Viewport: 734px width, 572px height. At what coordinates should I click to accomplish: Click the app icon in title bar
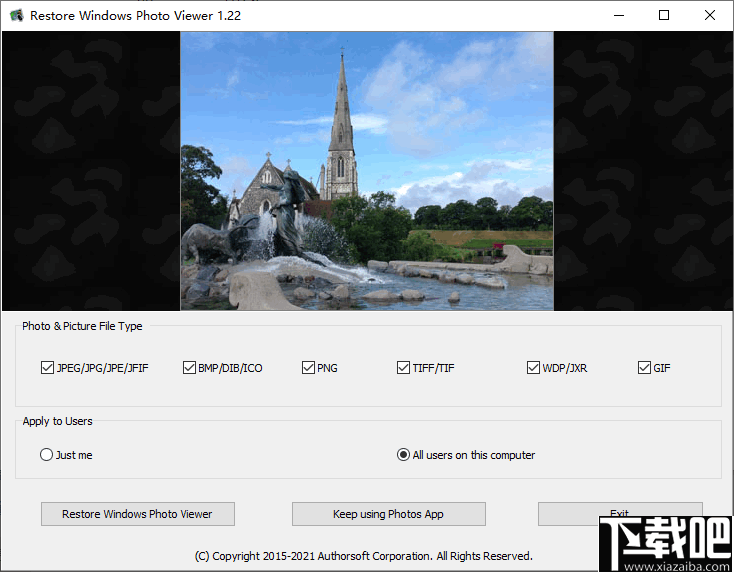coord(16,15)
